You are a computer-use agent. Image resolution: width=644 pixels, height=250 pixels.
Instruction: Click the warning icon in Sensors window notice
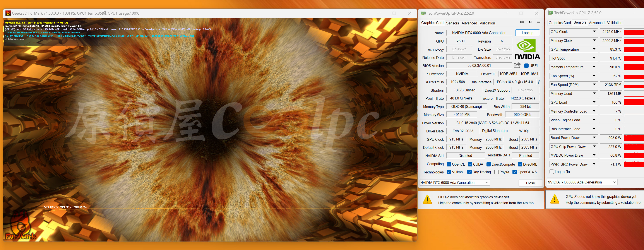pyautogui.click(x=555, y=199)
